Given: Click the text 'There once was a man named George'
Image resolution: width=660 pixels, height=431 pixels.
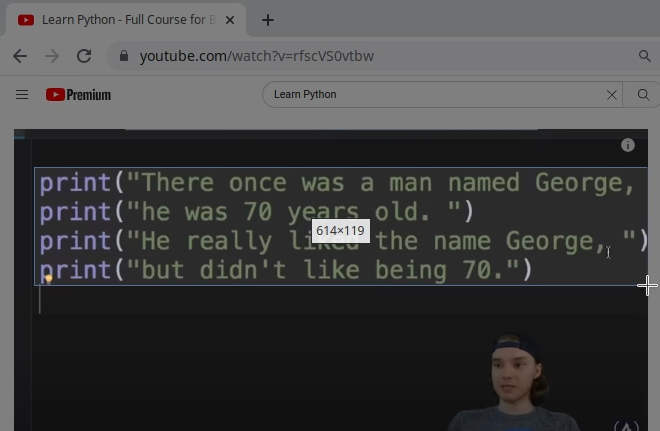Looking at the screenshot, I should pos(382,183).
